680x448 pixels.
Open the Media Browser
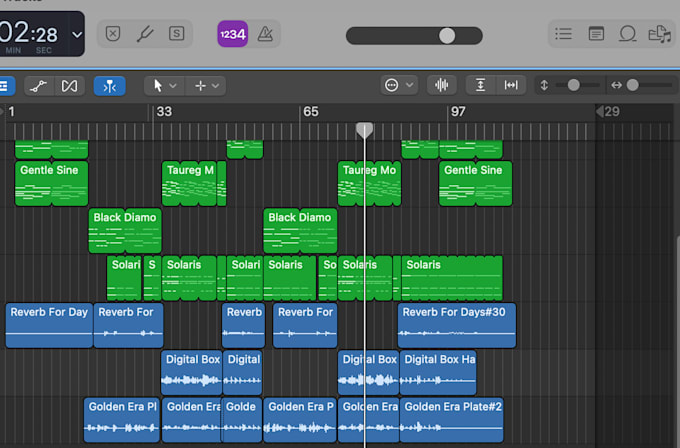coord(660,33)
